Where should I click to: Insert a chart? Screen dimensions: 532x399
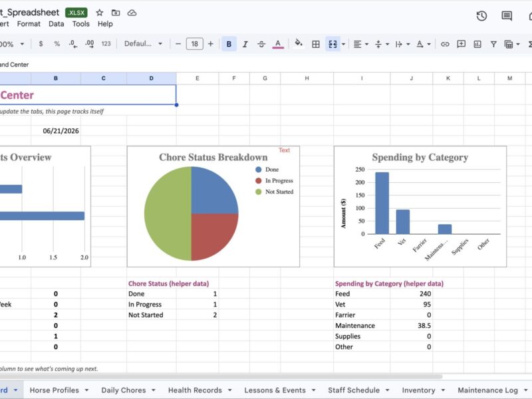[477, 44]
